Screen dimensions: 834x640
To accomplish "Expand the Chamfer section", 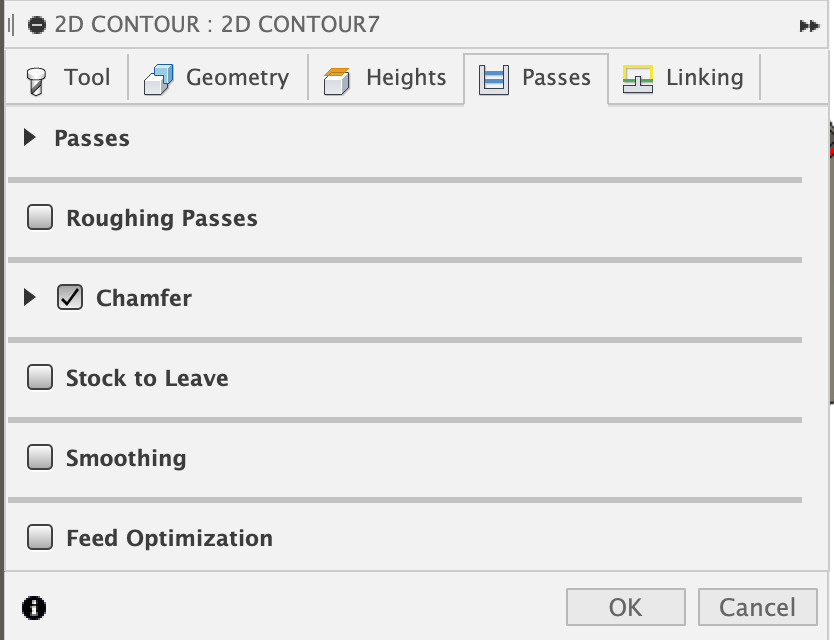I will coord(28,297).
